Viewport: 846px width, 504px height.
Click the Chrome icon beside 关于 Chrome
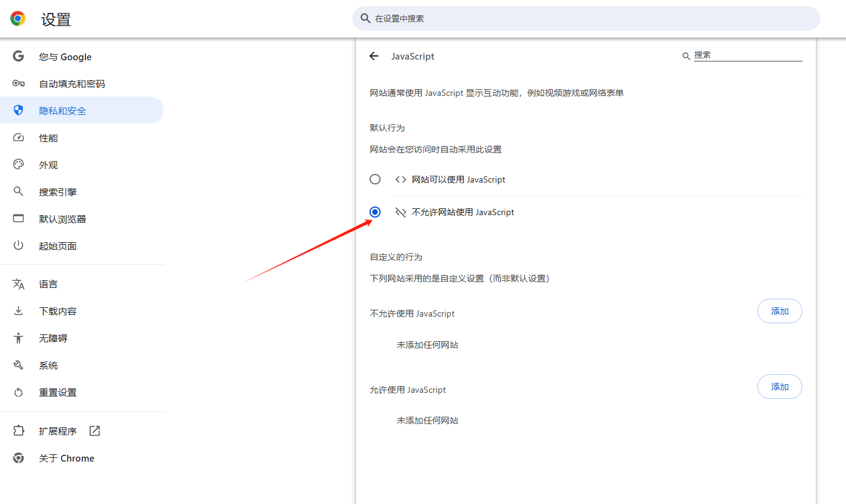coord(18,458)
